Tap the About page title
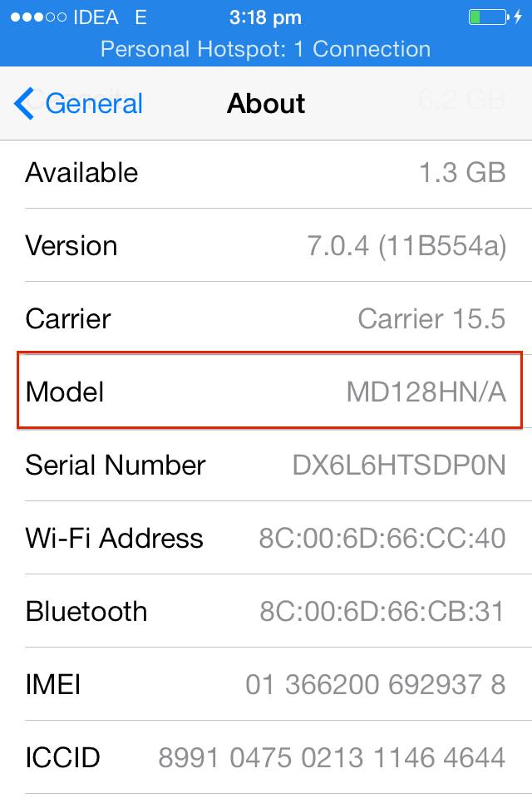The height and width of the screenshot is (798, 532). tap(266, 104)
